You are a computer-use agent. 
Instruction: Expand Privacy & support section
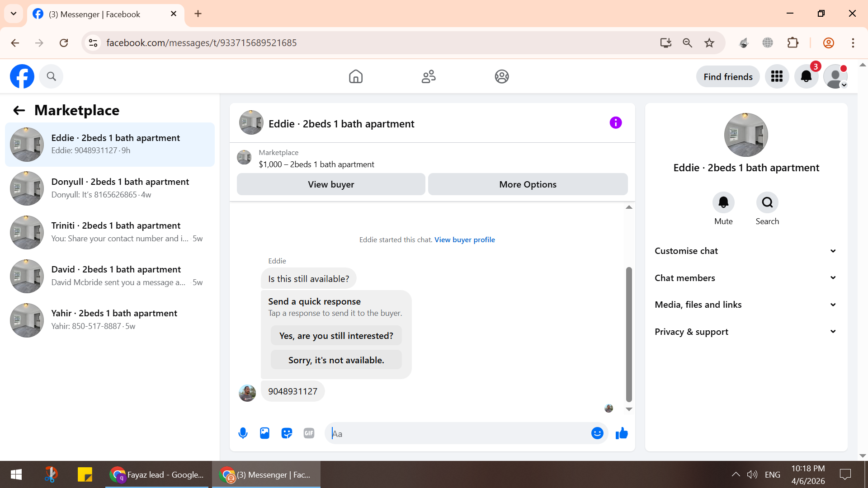(x=745, y=332)
